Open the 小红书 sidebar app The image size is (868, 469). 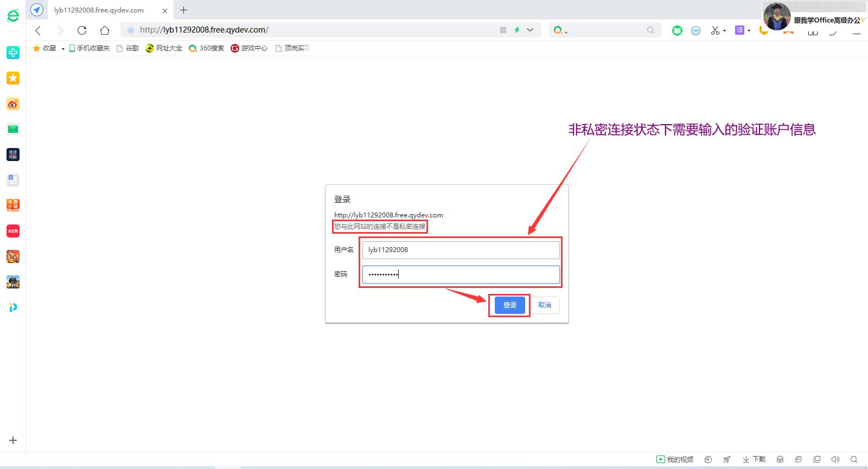coord(13,231)
